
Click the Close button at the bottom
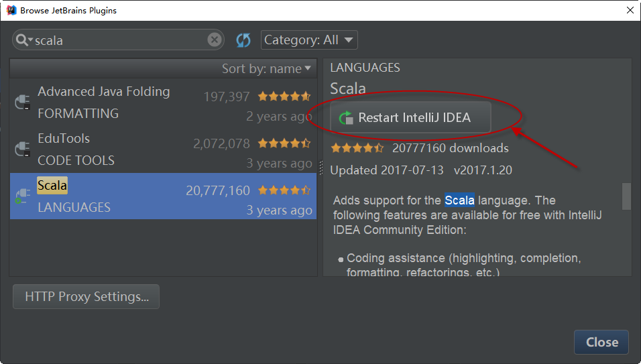601,342
